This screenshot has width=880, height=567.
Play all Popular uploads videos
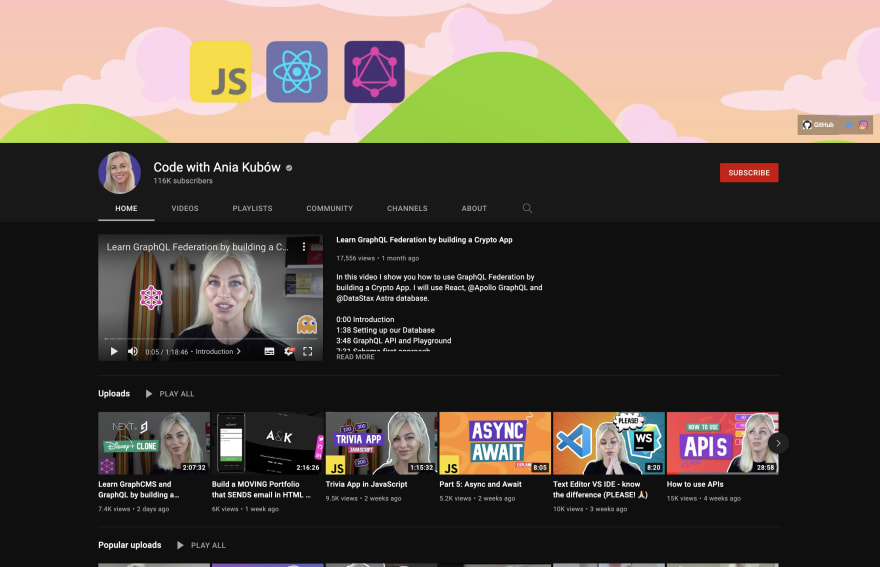(201, 545)
